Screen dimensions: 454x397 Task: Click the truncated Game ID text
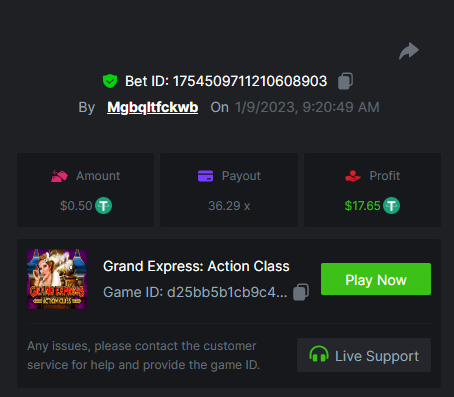pos(195,292)
